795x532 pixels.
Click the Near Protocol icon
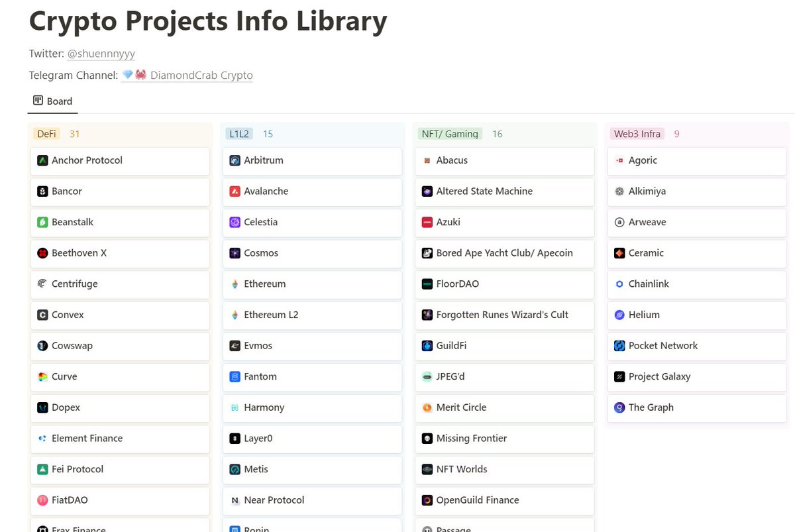(235, 500)
